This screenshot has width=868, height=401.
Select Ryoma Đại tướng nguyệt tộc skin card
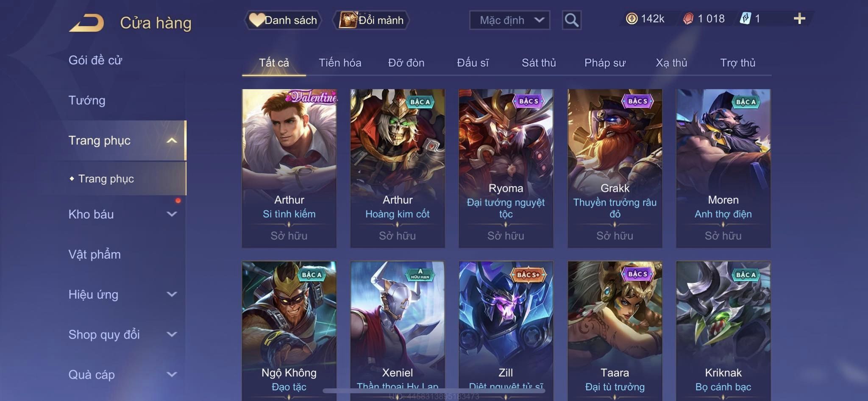[x=506, y=168]
